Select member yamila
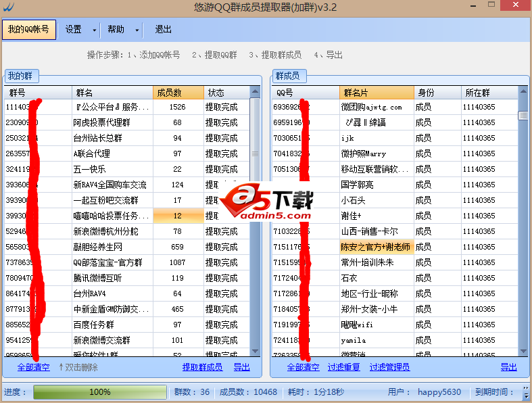Image resolution: width=532 pixels, height=403 pixels. [395, 340]
